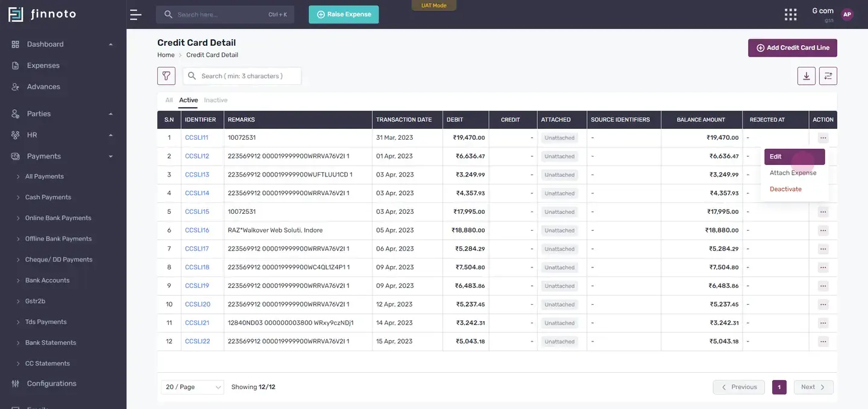Click the top Search here field

pos(225,14)
